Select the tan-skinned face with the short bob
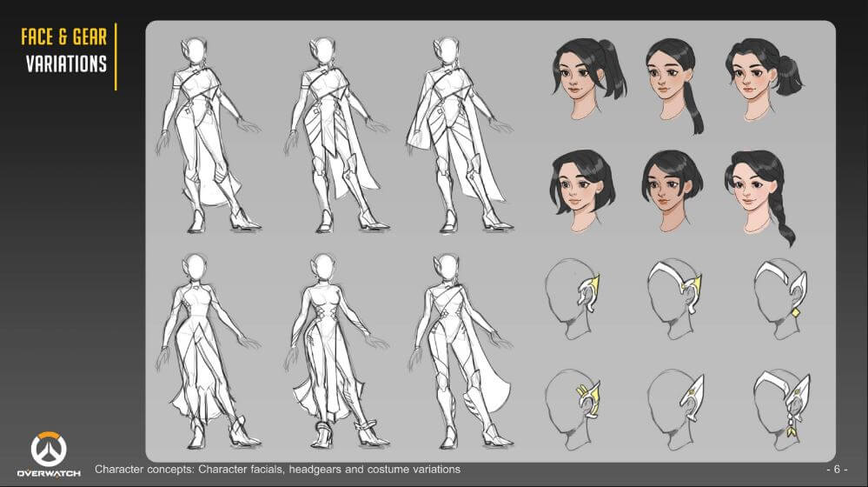This screenshot has width=868, height=487. pos(672,190)
